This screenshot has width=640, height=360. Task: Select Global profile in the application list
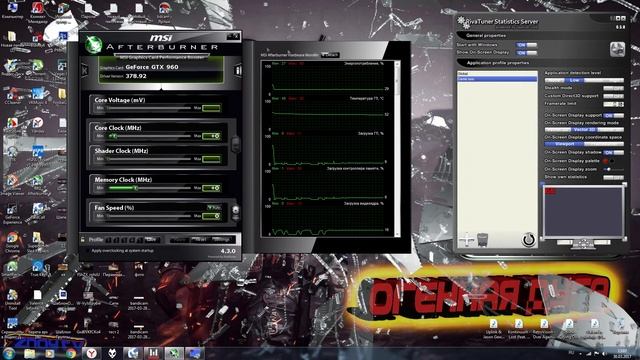coord(497,73)
